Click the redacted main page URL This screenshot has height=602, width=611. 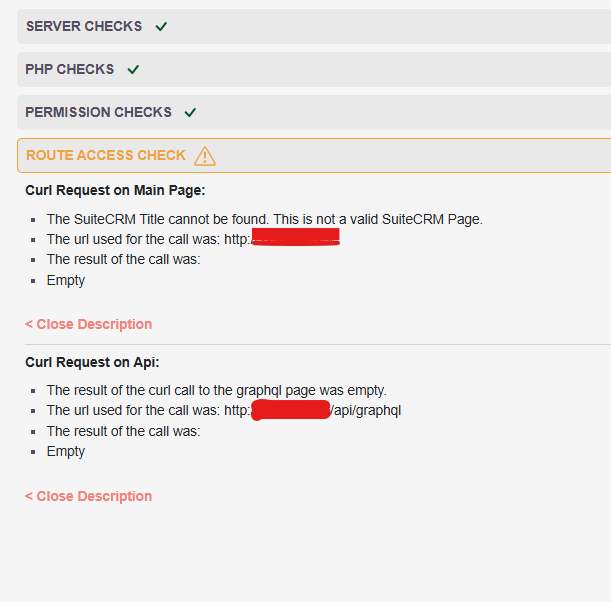tap(295, 239)
